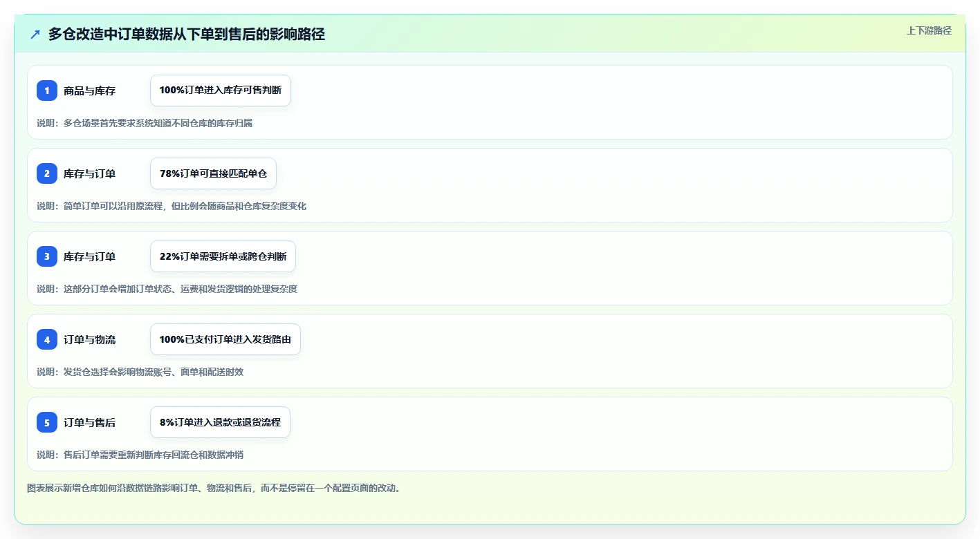Click the 100%订单进入库存可售判断 chip
Screen dimensions: 980x539
pyautogui.click(x=221, y=91)
